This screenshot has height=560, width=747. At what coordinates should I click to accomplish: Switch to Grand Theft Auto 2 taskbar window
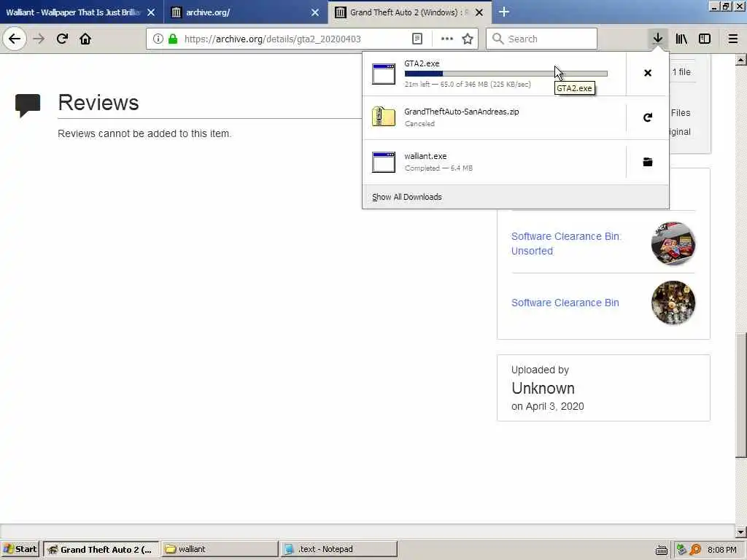tap(101, 549)
